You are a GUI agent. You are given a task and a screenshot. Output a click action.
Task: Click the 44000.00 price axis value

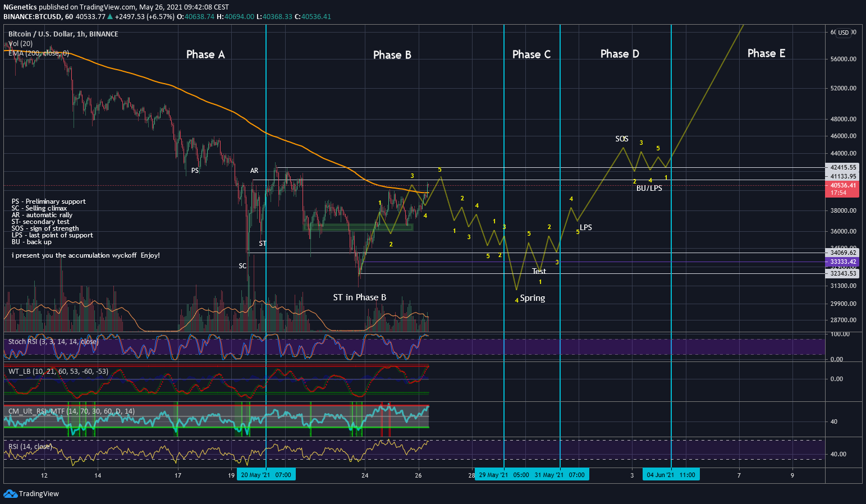pyautogui.click(x=844, y=153)
